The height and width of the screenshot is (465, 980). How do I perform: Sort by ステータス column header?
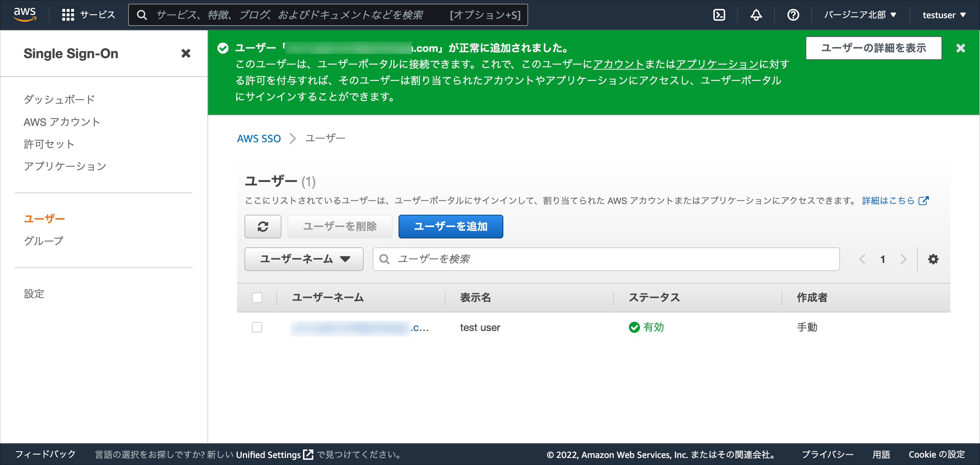[654, 297]
